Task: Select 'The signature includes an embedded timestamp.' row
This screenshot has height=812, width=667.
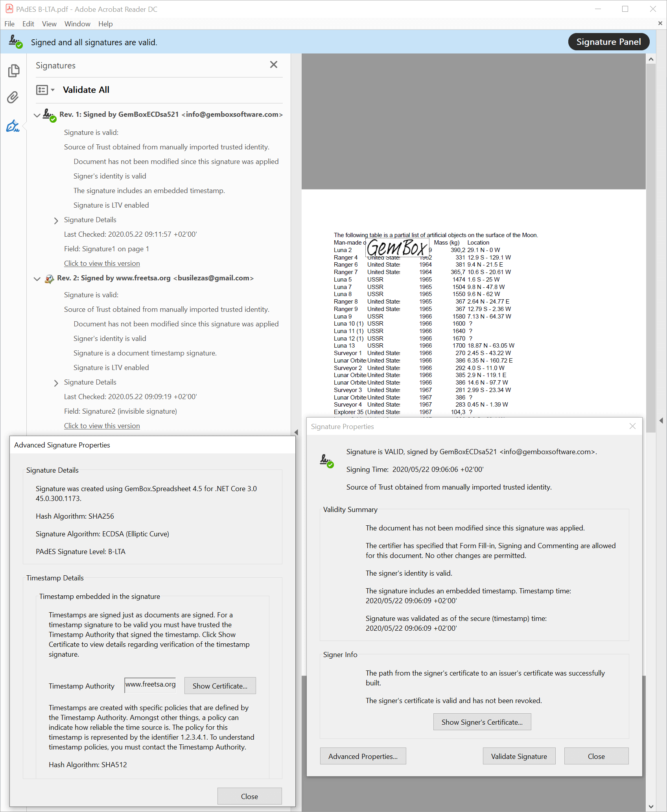Action: pos(149,191)
